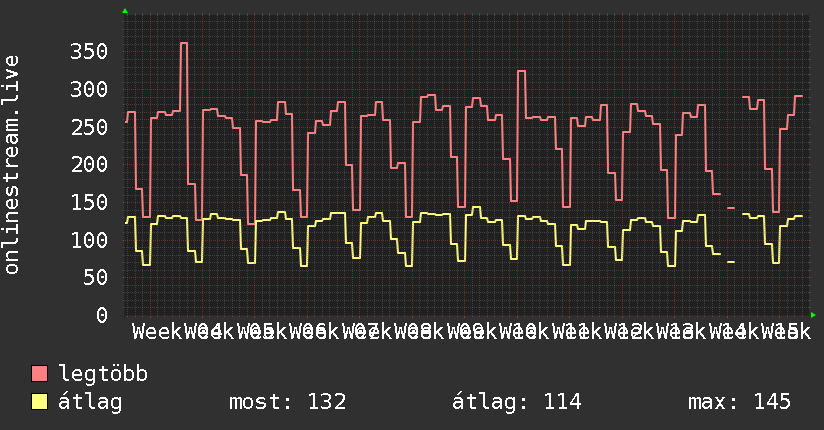Click the green arrow atop the y-axis

[x=125, y=11]
